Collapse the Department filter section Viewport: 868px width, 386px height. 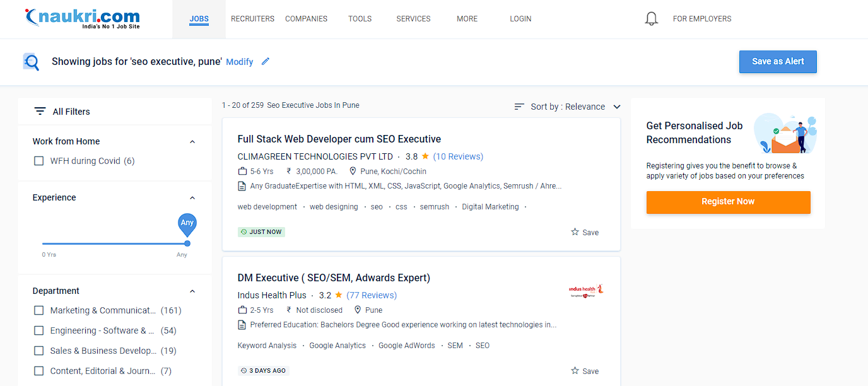[192, 291]
